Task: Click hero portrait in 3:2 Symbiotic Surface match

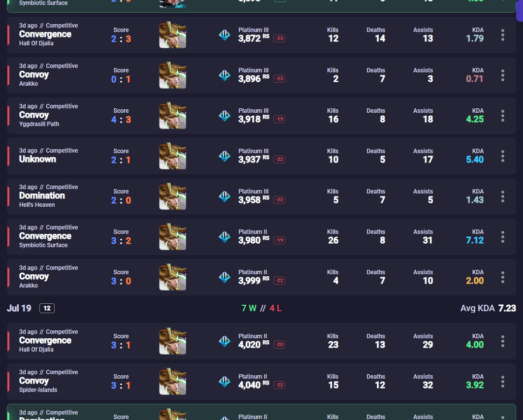Action: 172,237
